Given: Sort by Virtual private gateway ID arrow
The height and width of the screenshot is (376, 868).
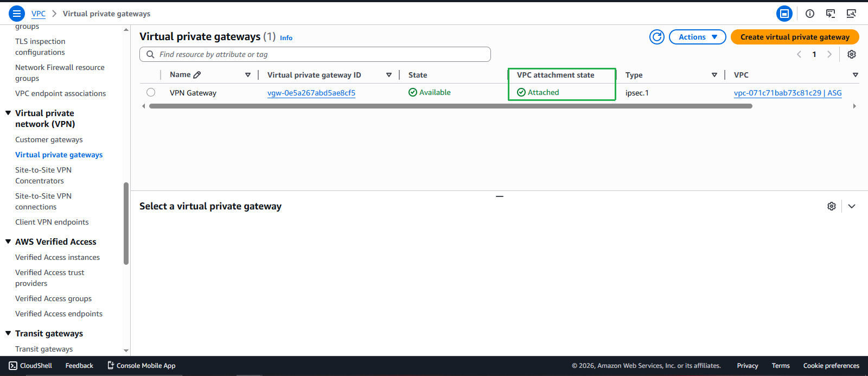Looking at the screenshot, I should [389, 75].
